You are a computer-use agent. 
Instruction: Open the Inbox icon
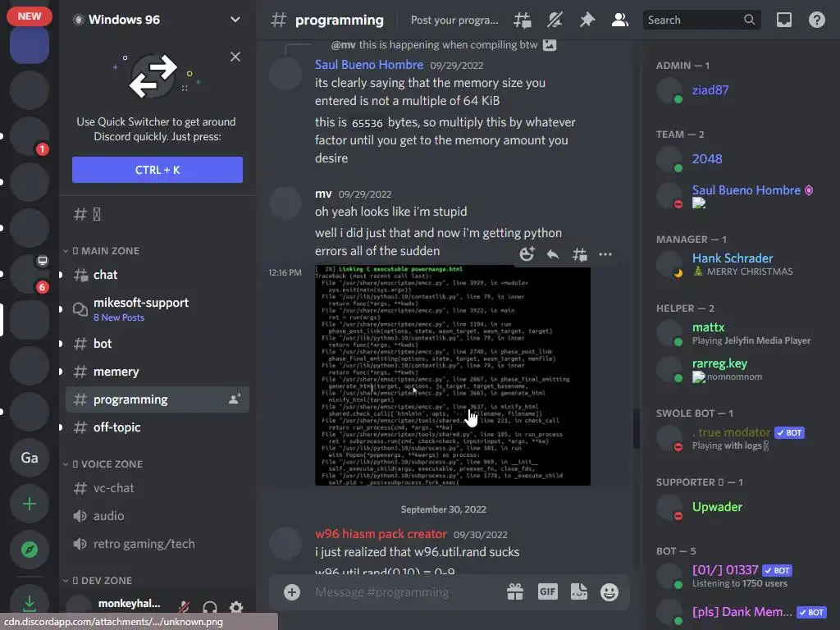783,21
